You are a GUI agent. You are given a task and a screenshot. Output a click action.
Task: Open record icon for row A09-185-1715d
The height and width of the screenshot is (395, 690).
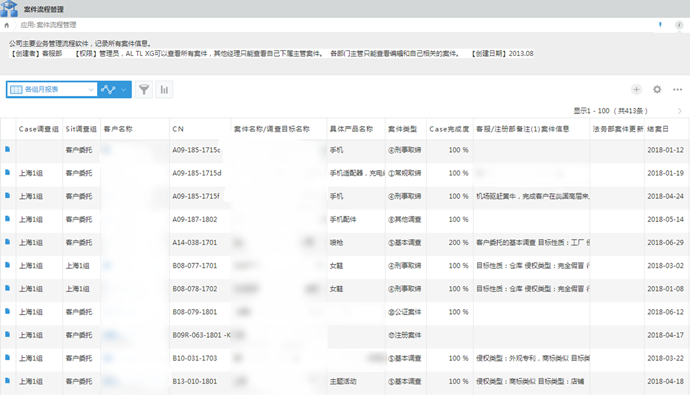[x=7, y=172]
